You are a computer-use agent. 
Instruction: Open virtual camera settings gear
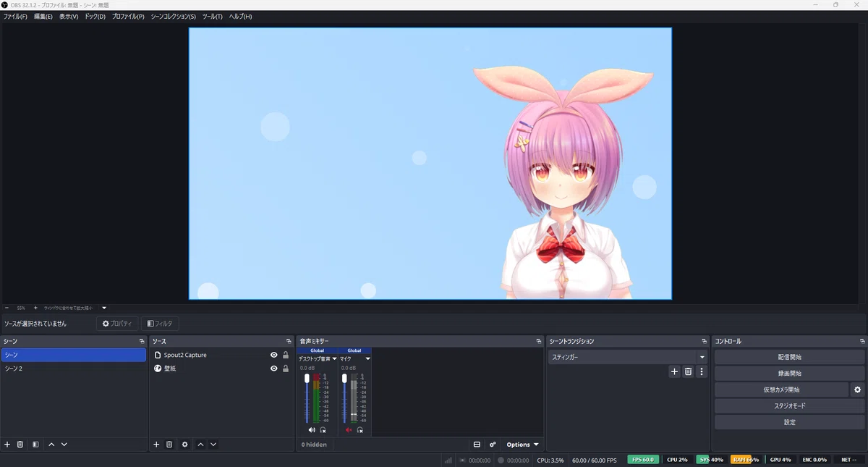pos(858,390)
